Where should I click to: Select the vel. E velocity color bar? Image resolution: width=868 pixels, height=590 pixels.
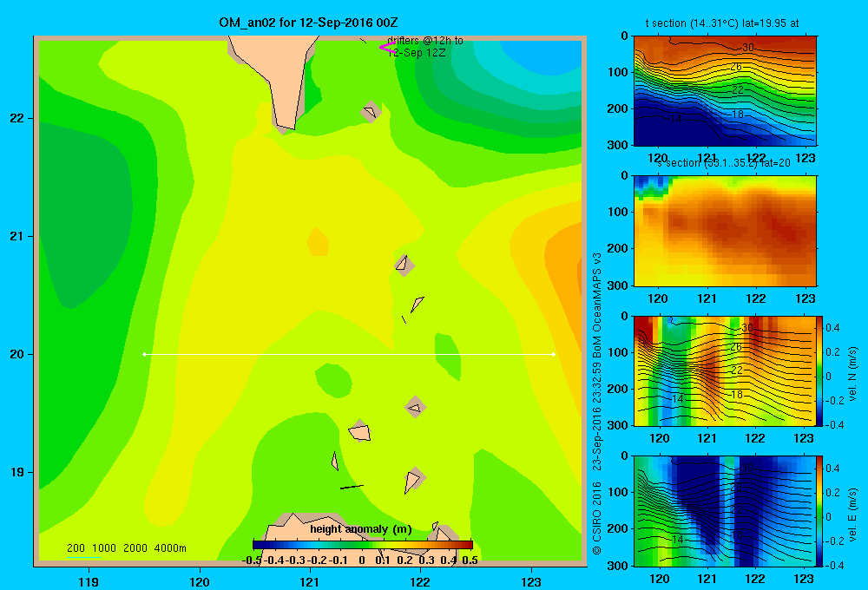pos(820,511)
